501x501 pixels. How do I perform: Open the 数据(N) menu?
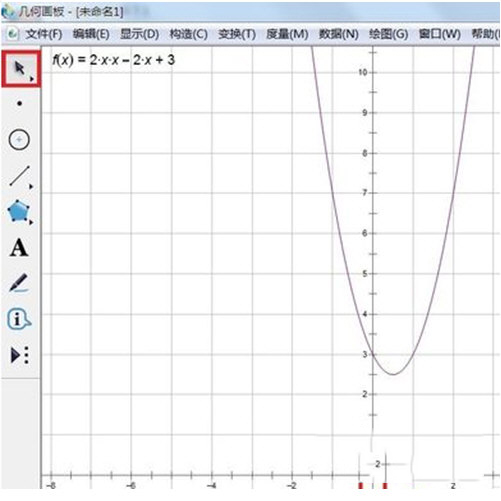coord(339,34)
